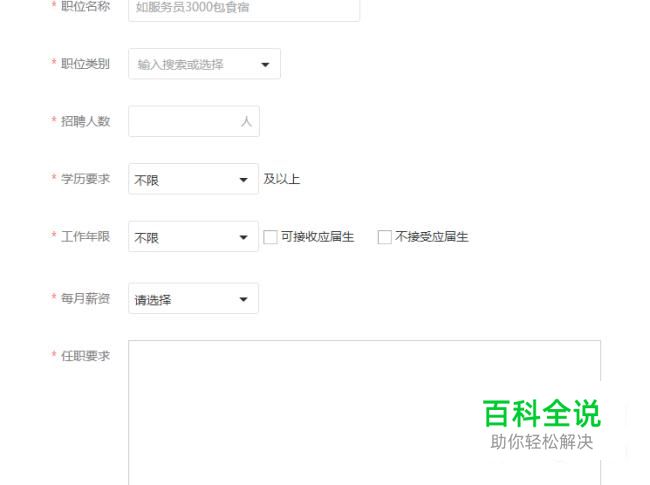Click the 工作年限 label

(85, 236)
